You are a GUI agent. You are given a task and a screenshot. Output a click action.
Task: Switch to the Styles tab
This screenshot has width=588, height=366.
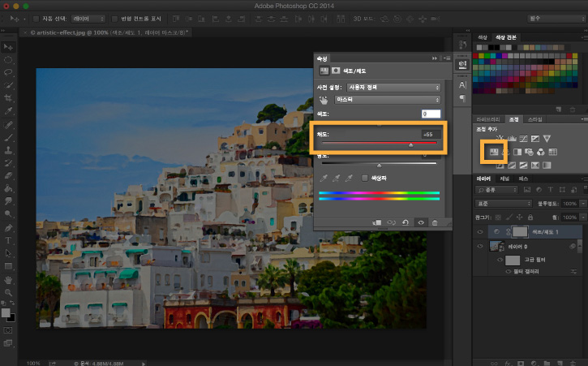click(x=534, y=119)
